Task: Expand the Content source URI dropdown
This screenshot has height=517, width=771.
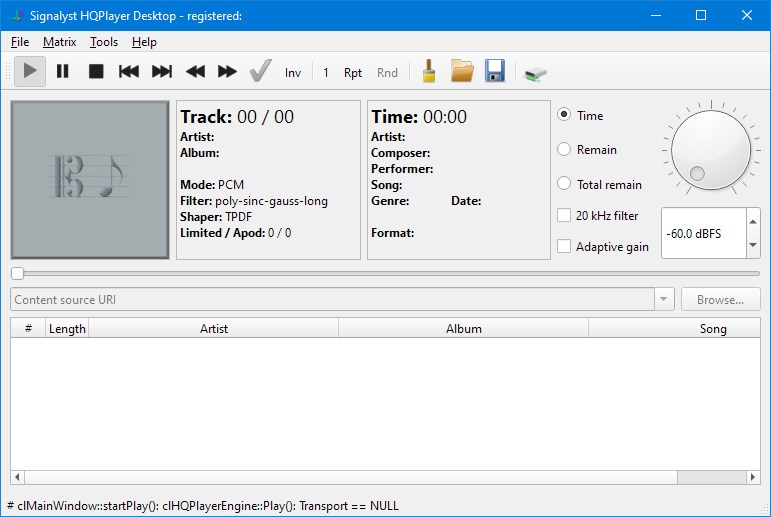Action: pyautogui.click(x=663, y=300)
